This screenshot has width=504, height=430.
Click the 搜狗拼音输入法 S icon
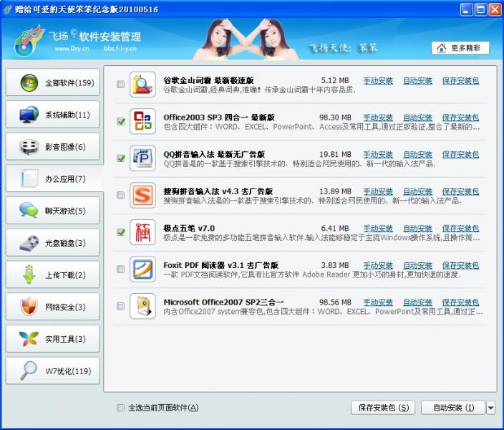[x=142, y=196]
